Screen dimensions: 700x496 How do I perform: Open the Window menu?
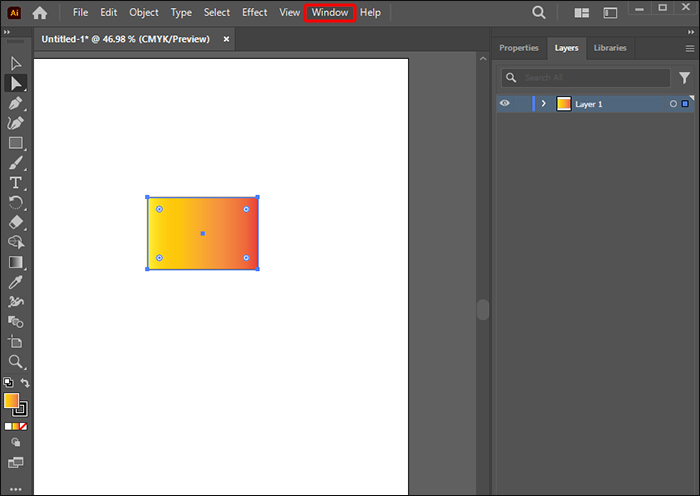329,12
